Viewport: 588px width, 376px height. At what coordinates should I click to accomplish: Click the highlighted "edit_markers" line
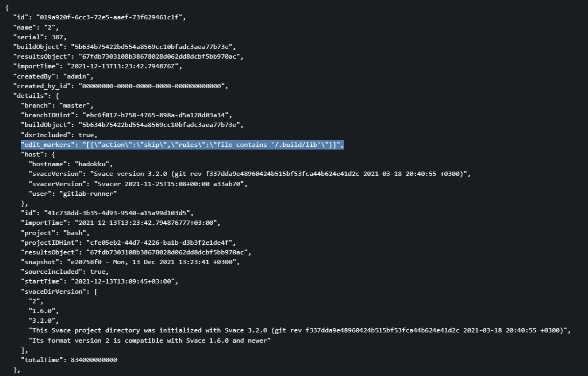[182, 145]
